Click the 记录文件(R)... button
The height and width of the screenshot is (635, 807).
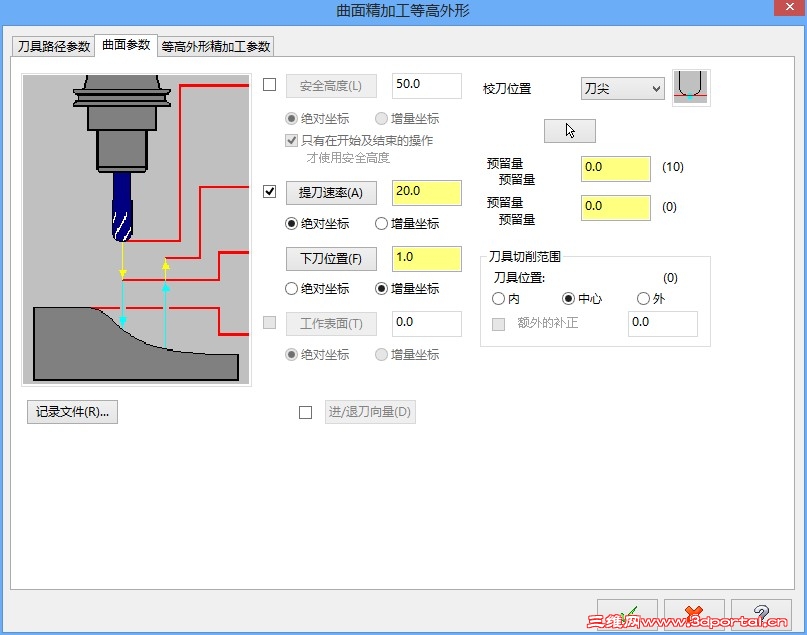72,412
